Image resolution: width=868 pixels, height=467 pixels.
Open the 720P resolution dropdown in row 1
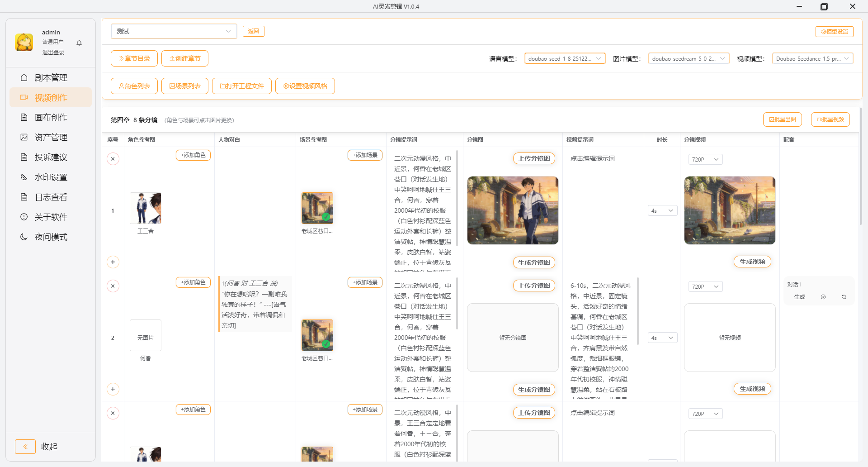[705, 159]
